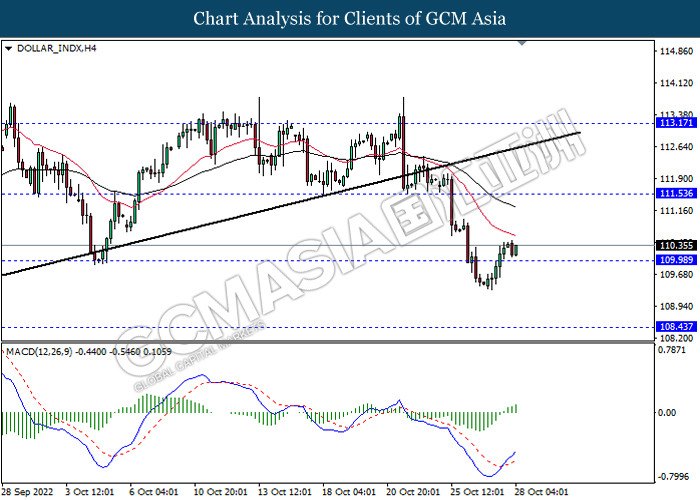The image size is (700, 500).
Task: Click the MACD scale value -0.7996
Action: (674, 477)
